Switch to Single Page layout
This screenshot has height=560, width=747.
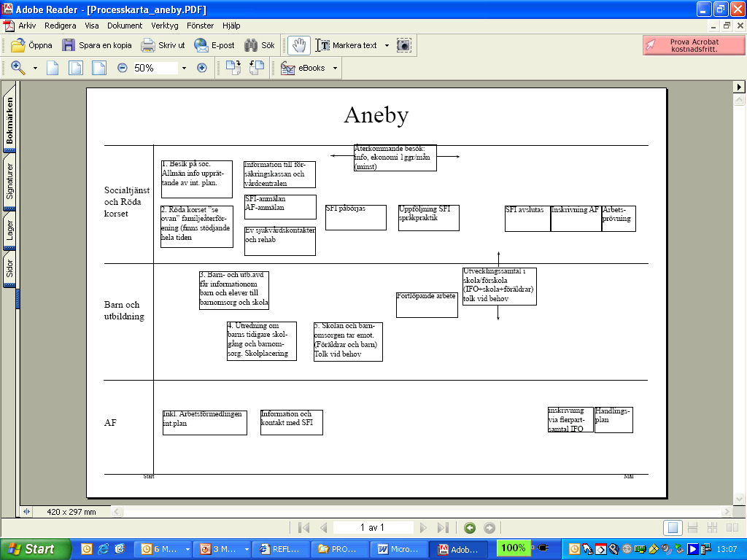pos(673,528)
